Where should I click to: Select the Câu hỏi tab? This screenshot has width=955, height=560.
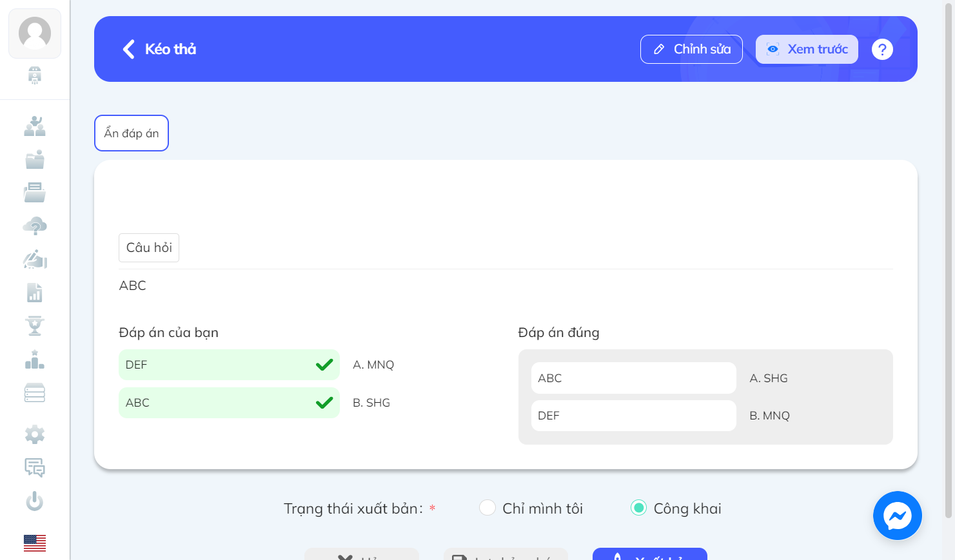[149, 247]
